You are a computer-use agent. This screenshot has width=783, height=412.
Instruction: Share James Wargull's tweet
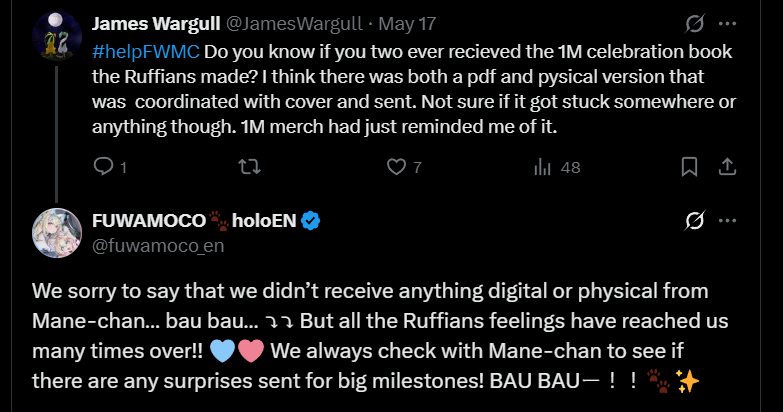(727, 167)
